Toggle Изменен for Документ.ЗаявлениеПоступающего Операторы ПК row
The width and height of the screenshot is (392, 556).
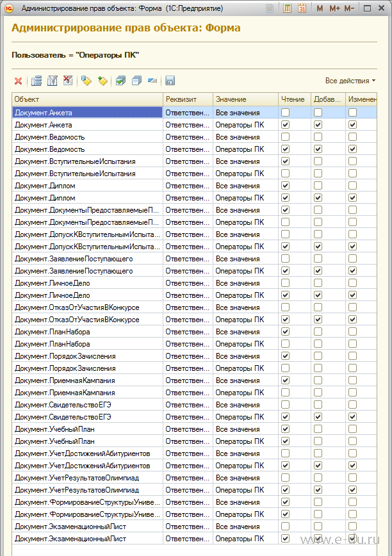(x=352, y=270)
